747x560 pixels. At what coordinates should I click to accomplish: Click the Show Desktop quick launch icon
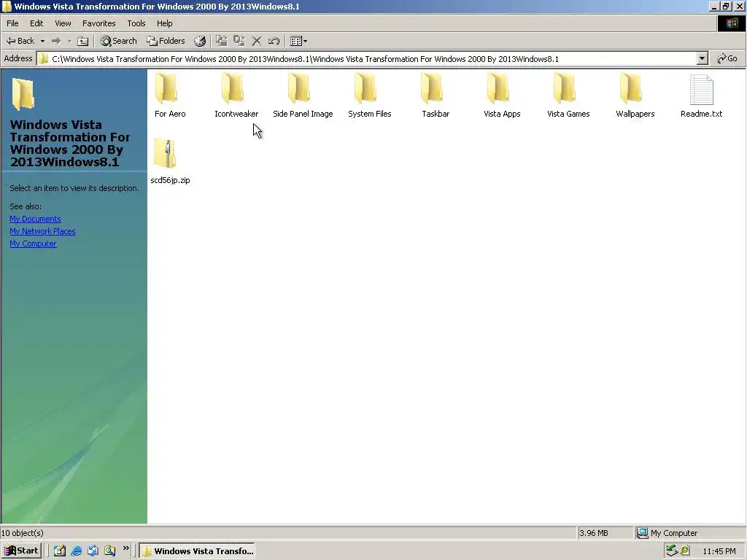[x=60, y=551]
